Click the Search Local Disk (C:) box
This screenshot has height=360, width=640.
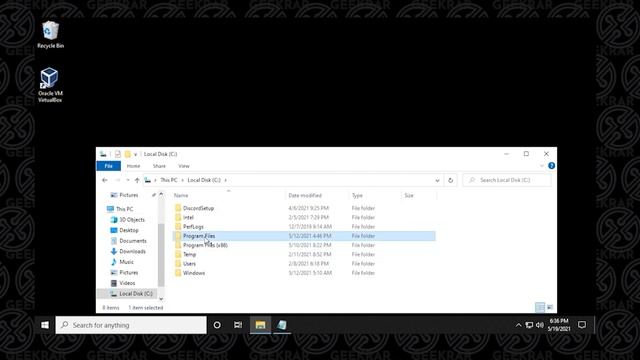[507, 180]
